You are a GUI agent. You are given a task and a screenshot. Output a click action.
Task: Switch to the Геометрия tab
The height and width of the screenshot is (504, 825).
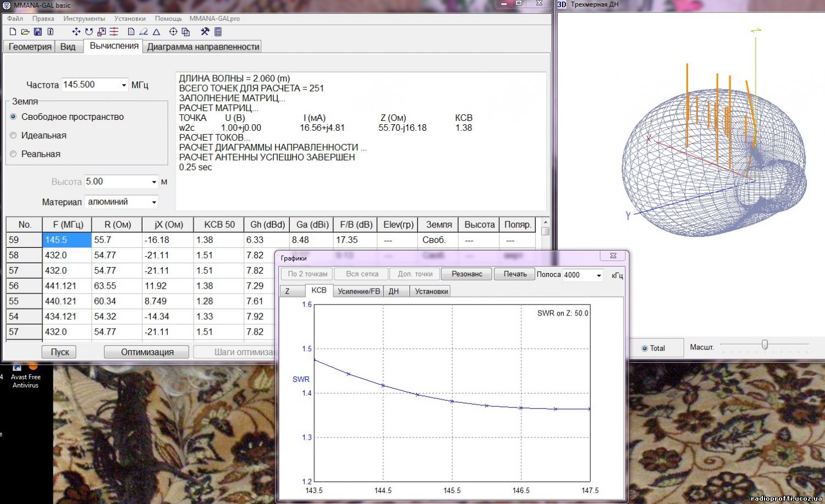pyautogui.click(x=30, y=47)
